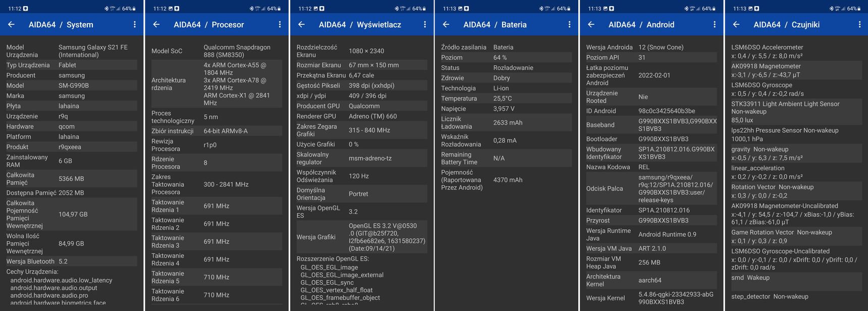Tap back arrow in Czujniki screen
Screen dimensions: 868x311
(736, 24)
